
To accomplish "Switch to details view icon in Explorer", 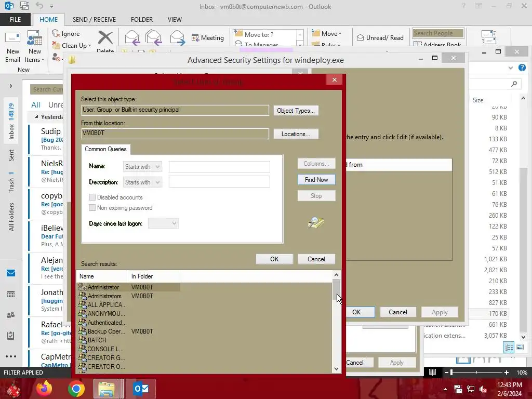I will [x=509, y=347].
